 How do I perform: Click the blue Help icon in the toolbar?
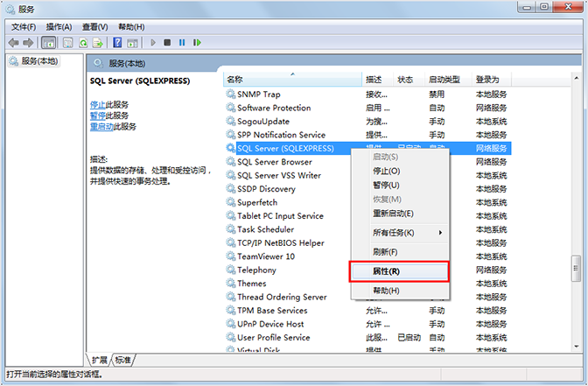(x=116, y=42)
